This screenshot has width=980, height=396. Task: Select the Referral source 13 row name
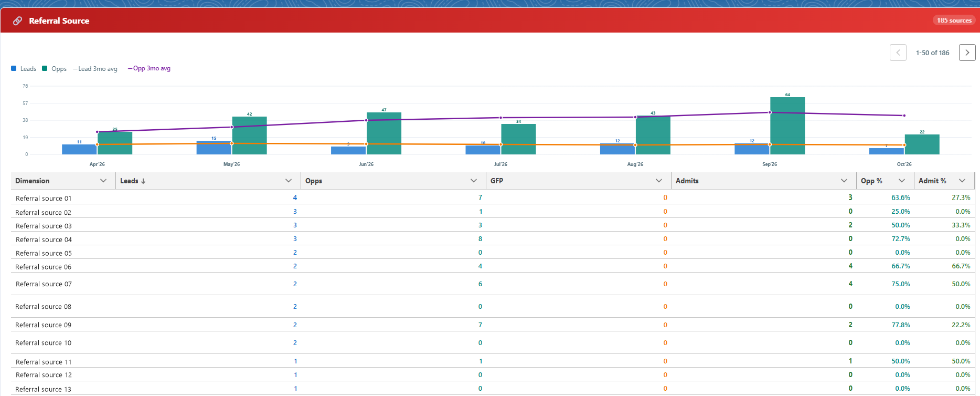point(44,389)
